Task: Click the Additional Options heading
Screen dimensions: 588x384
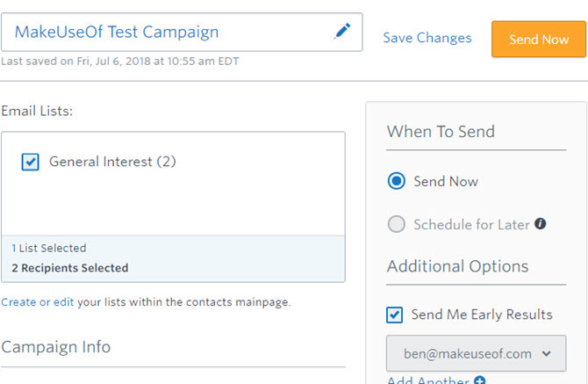Action: [457, 266]
